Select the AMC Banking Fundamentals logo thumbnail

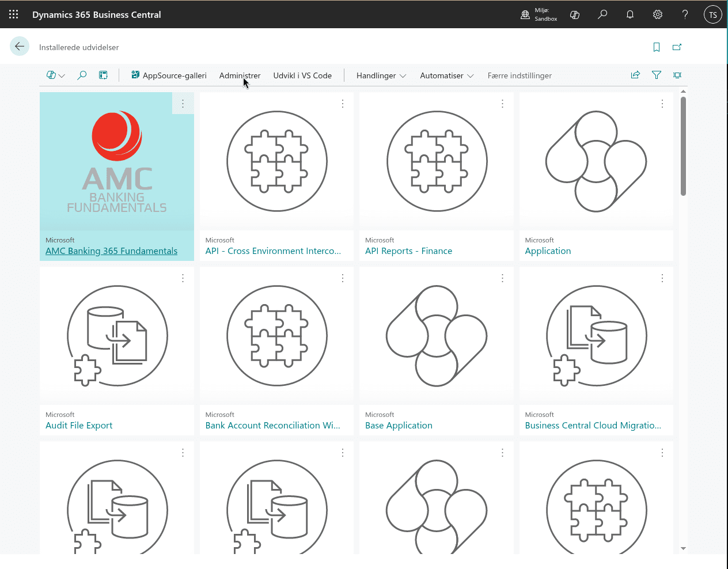coord(117,162)
